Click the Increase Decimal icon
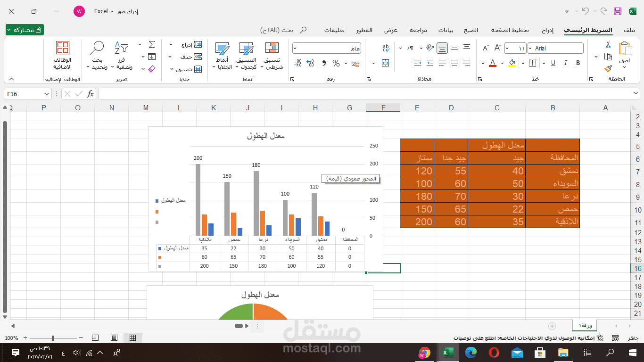The height and width of the screenshot is (362, 644). click(x=310, y=63)
